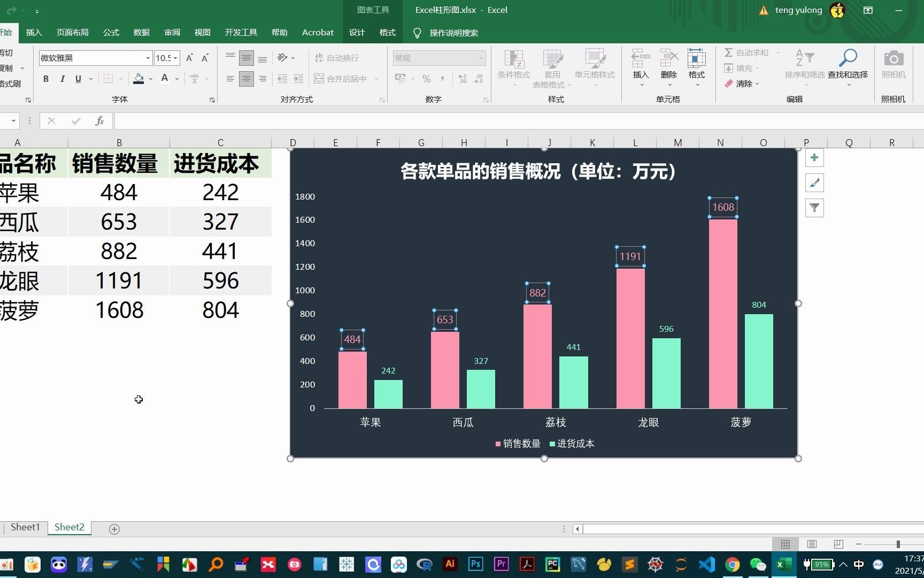Click decrease decimal icon

[x=479, y=79]
